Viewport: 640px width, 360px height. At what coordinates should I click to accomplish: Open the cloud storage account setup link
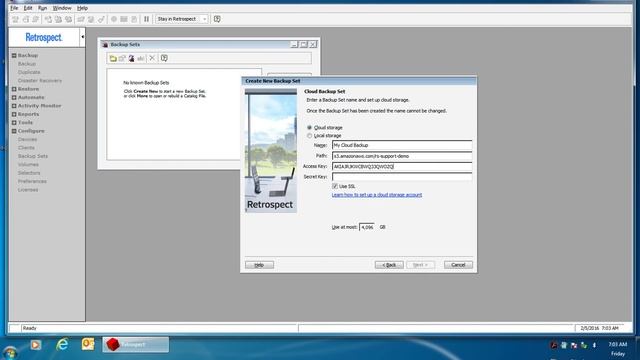[377, 195]
